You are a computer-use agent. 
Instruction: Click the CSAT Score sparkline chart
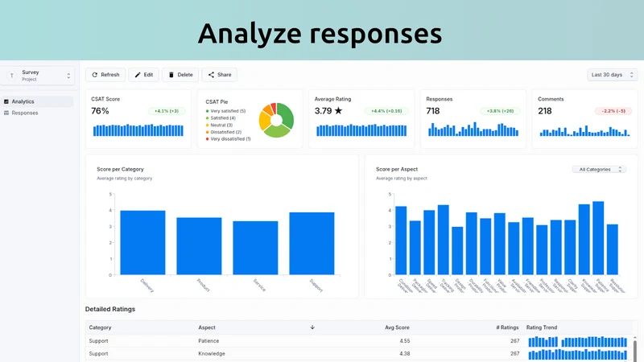pyautogui.click(x=138, y=130)
